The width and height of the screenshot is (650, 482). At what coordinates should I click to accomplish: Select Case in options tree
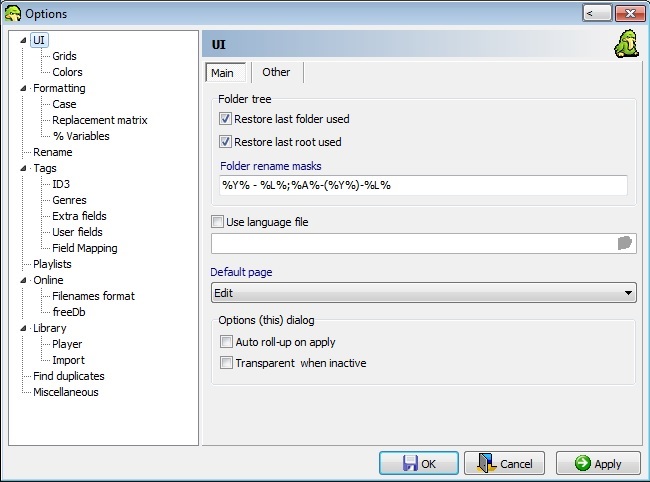click(64, 104)
